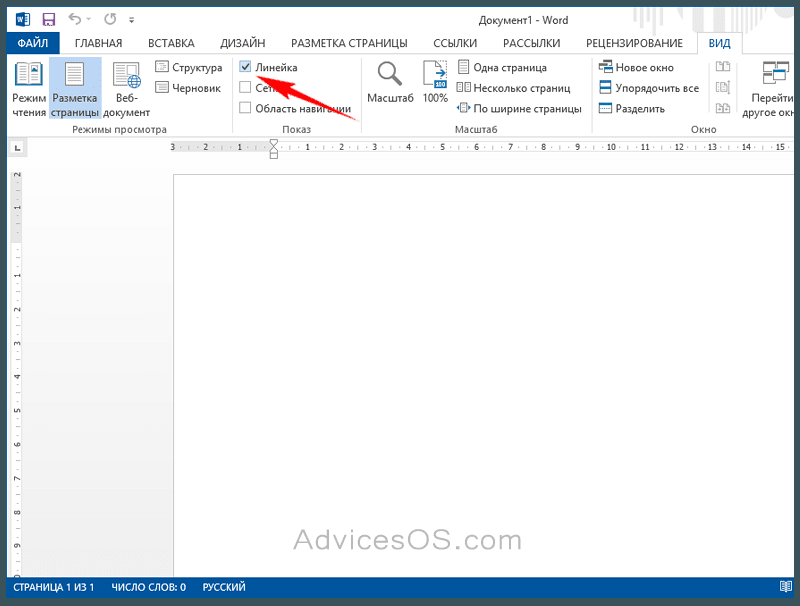800x606 pixels.
Task: Open the РАССЫЛКИ tab
Action: coord(532,43)
